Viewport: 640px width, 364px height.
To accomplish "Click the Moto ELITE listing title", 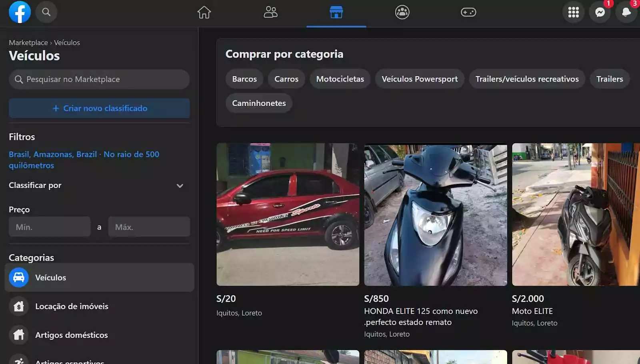I will click(532, 311).
